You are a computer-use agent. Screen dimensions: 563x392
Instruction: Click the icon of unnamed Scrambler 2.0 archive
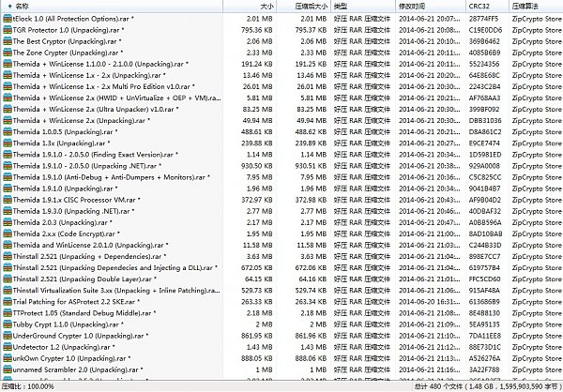[x=8, y=369]
